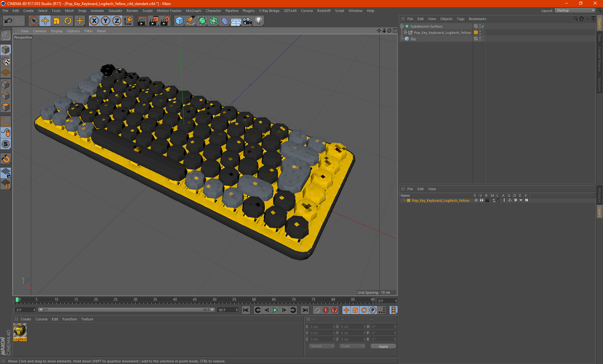
Task: Toggle X-axis lock
Action: [94, 21]
